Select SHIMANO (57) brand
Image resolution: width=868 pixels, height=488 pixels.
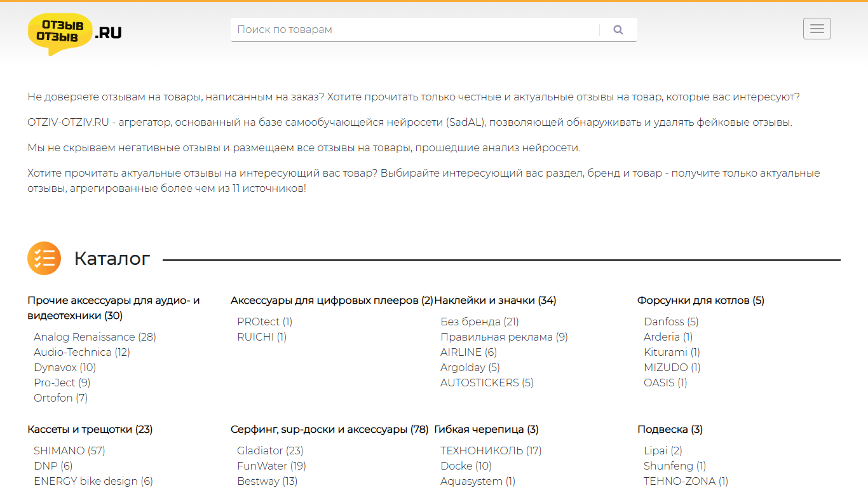69,451
